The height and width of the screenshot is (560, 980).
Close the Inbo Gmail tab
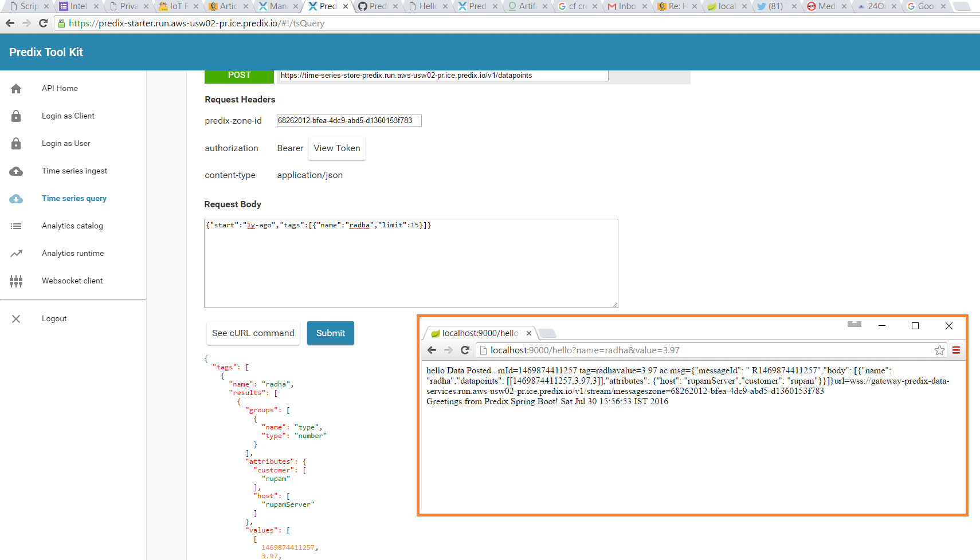pos(645,6)
